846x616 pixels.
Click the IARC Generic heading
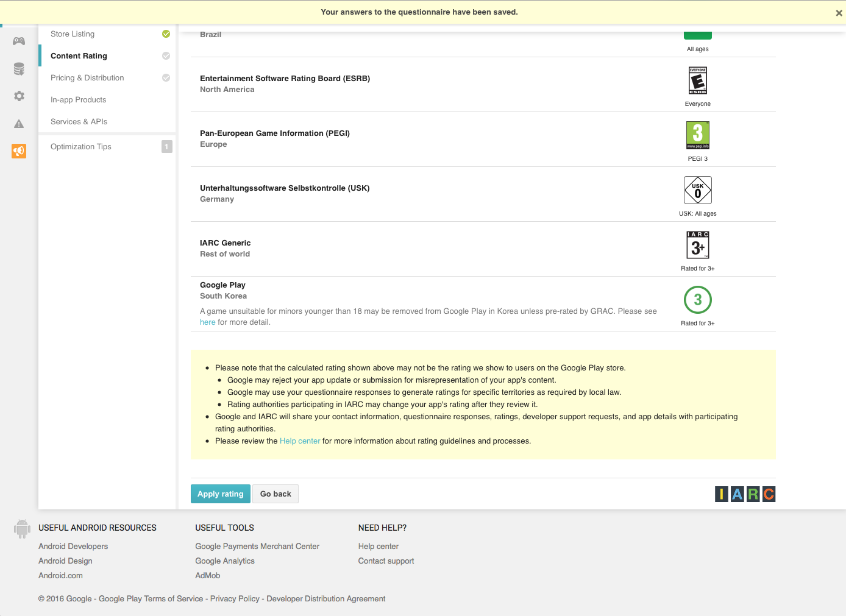tap(226, 243)
